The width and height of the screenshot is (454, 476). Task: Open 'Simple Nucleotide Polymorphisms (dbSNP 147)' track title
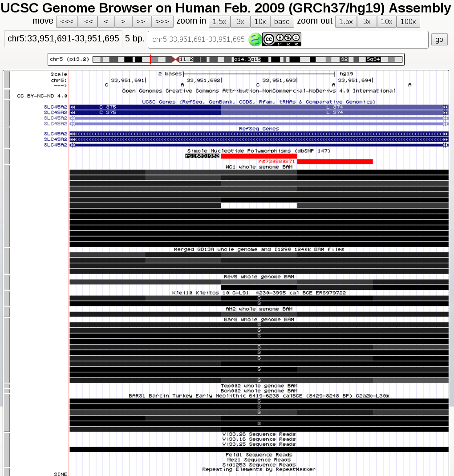coord(259,151)
